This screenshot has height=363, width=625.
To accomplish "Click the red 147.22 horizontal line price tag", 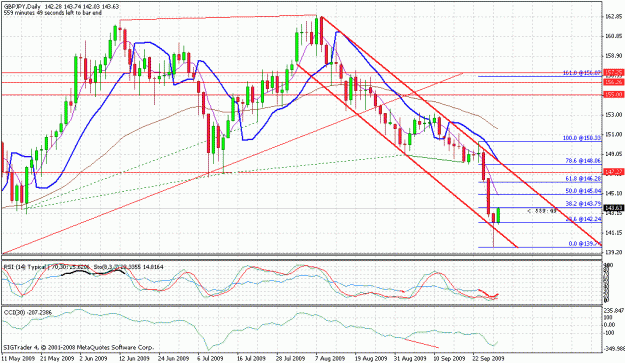I will (613, 172).
